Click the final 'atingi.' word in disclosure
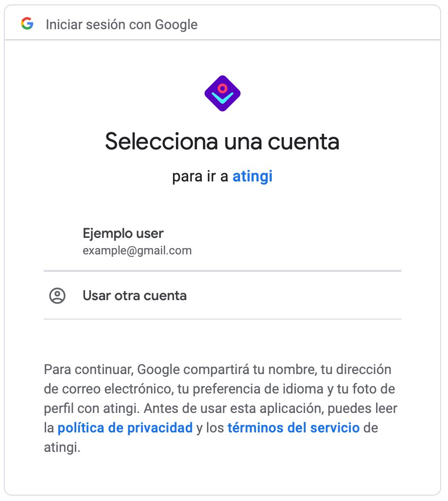The image size is (448, 501). point(62,447)
